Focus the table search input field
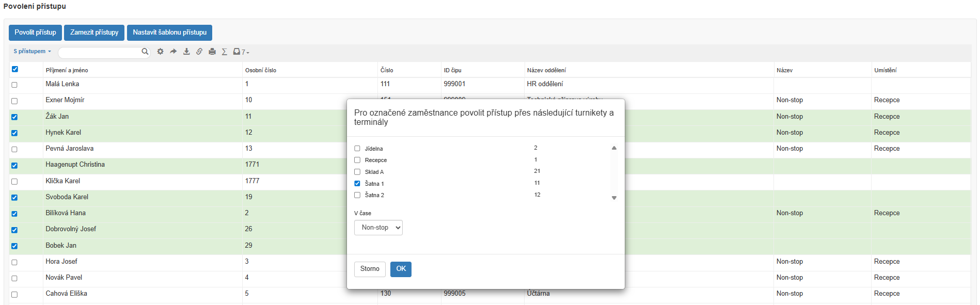The image size is (980, 305). point(100,52)
